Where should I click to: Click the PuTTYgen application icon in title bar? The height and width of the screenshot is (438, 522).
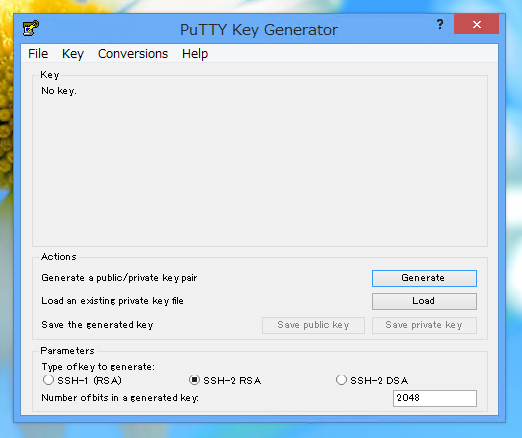(31, 28)
